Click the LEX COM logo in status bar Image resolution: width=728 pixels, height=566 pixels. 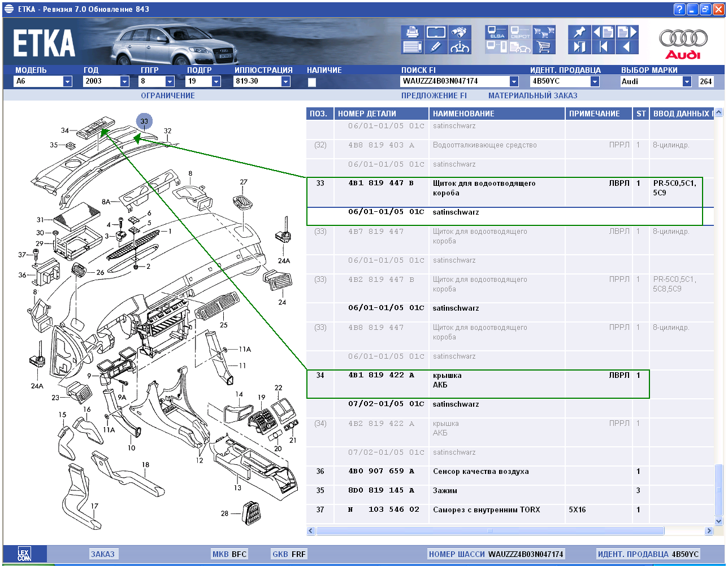[x=24, y=554]
